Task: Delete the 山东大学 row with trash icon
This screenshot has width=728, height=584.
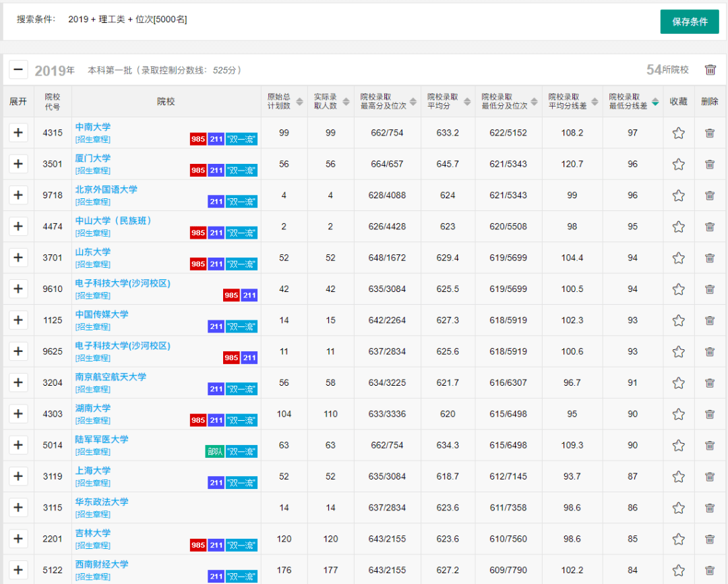Action: click(x=709, y=258)
